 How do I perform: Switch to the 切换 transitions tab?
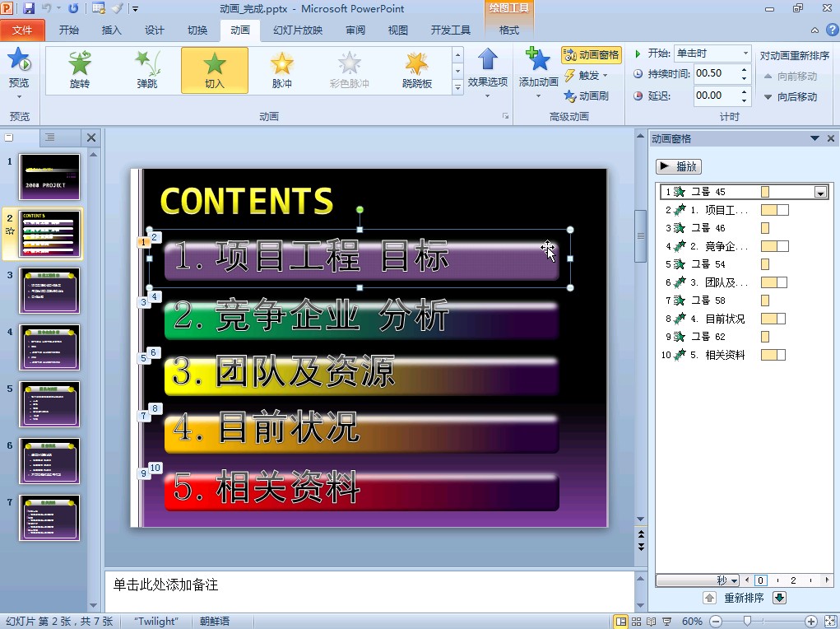197,30
